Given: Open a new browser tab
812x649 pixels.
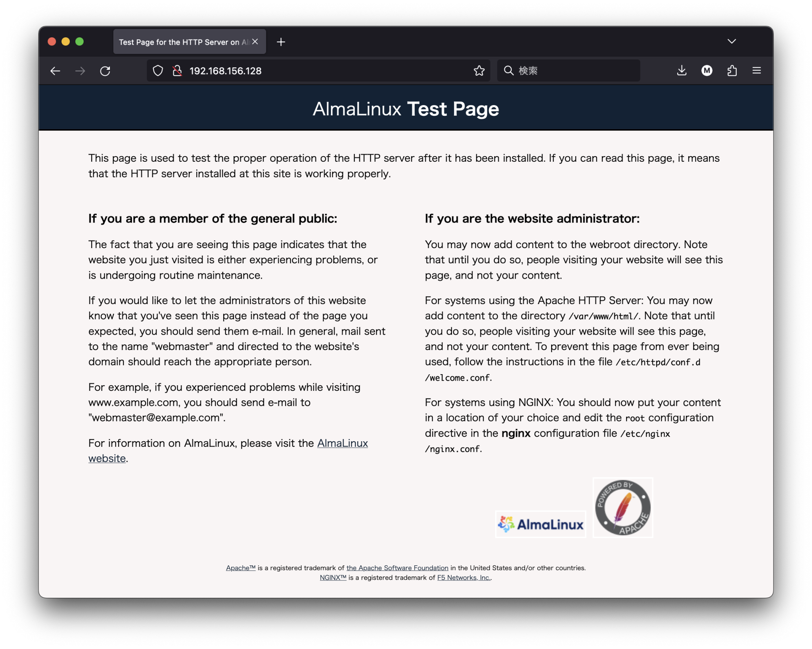Looking at the screenshot, I should (282, 42).
